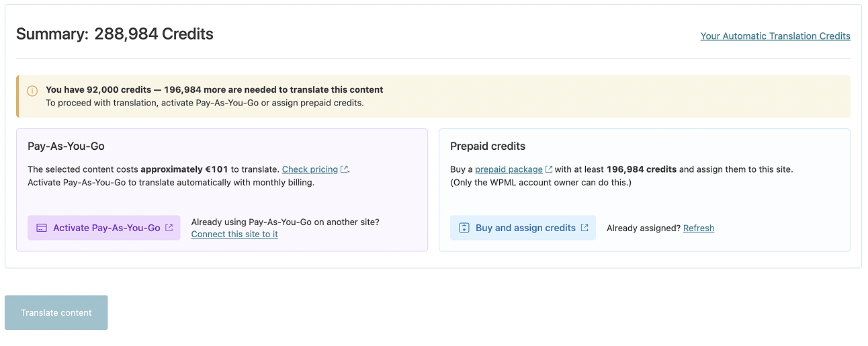The width and height of the screenshot is (868, 346).
Task: Click external-link icon beside Buy and assign credits label
Action: pyautogui.click(x=584, y=228)
